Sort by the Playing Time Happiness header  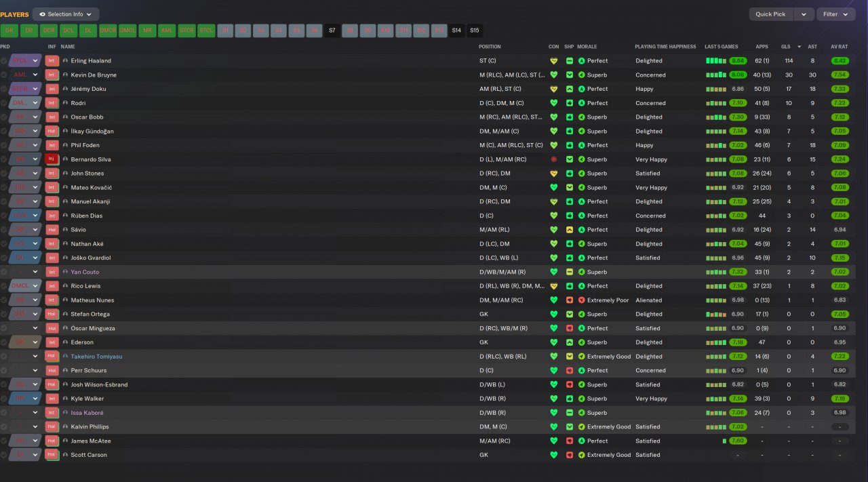[665, 47]
